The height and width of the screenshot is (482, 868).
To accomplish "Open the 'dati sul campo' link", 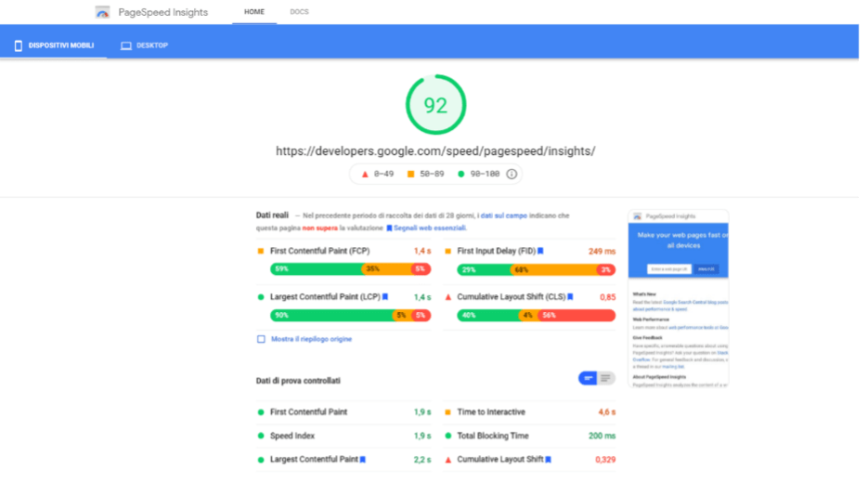I will coord(504,215).
